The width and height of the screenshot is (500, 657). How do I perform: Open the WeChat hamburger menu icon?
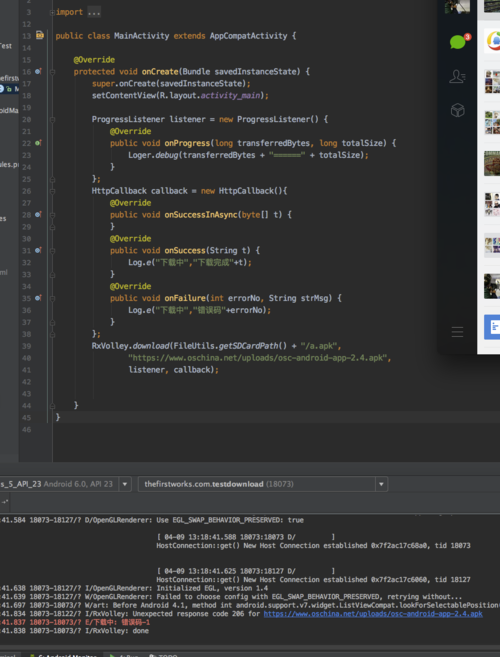point(457,332)
